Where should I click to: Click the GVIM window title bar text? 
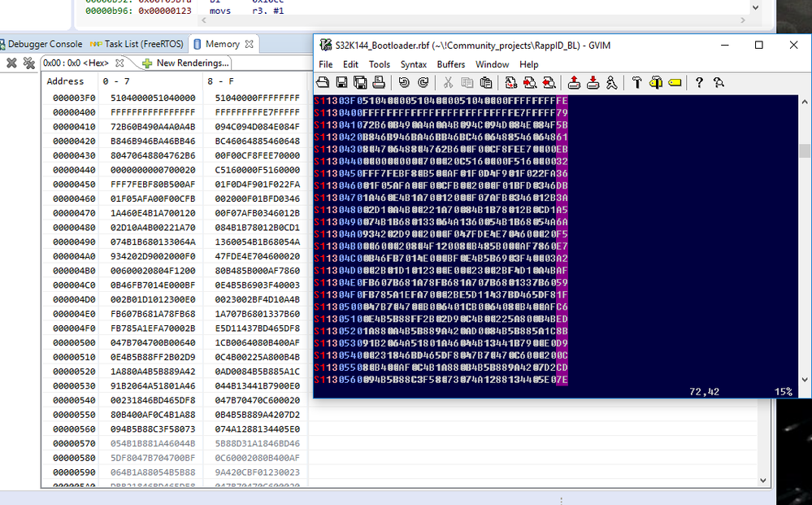point(473,45)
